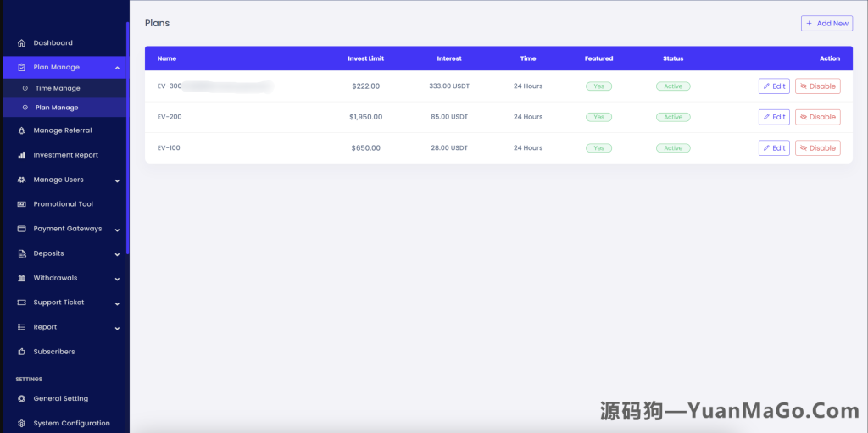Image resolution: width=868 pixels, height=433 pixels.
Task: Edit the EV-200 plan
Action: (774, 117)
